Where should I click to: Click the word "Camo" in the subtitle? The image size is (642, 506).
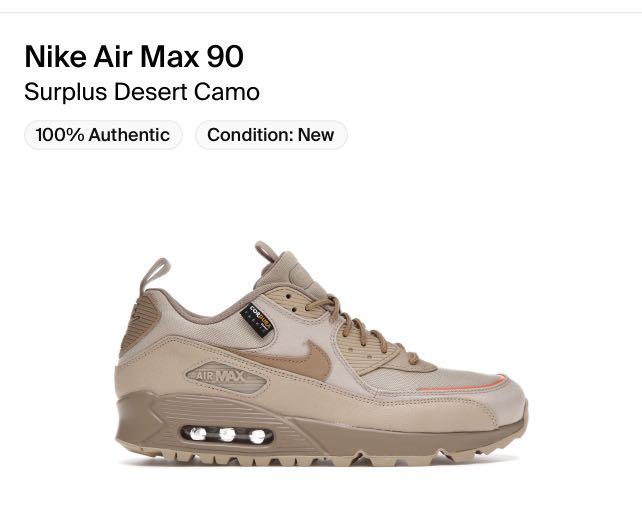point(226,92)
